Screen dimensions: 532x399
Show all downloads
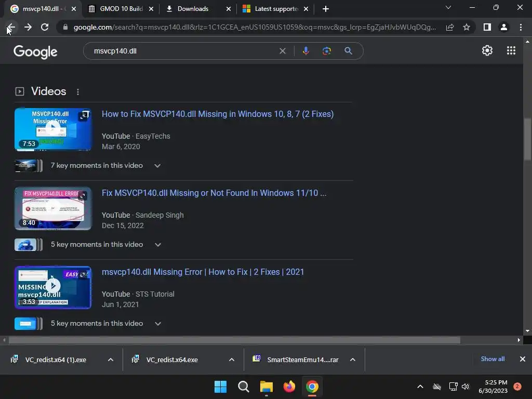pos(493,359)
